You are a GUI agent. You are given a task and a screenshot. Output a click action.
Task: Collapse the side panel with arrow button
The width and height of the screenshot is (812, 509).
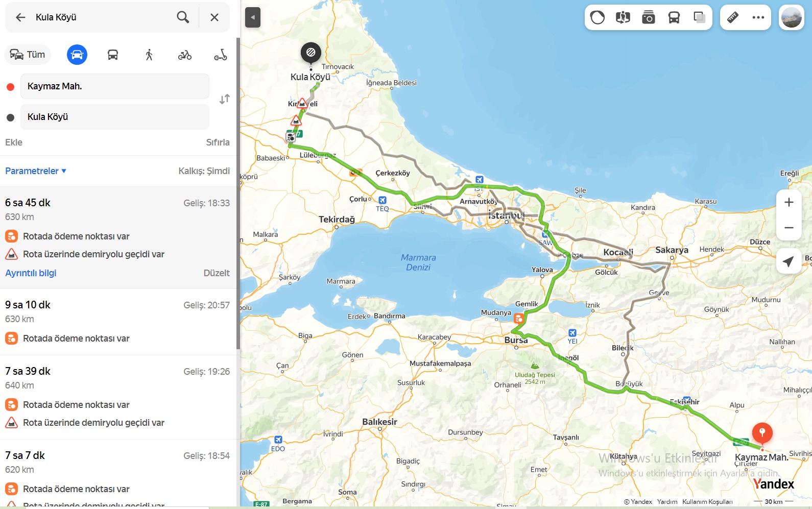tap(253, 17)
